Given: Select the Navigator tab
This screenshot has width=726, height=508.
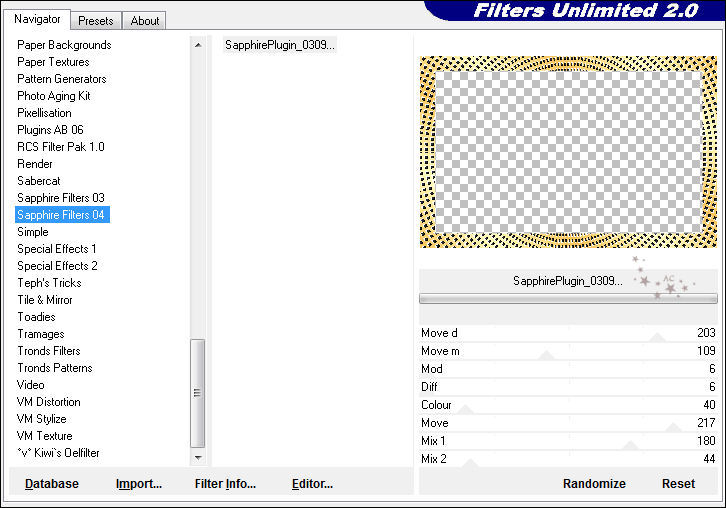Looking at the screenshot, I should tap(38, 19).
